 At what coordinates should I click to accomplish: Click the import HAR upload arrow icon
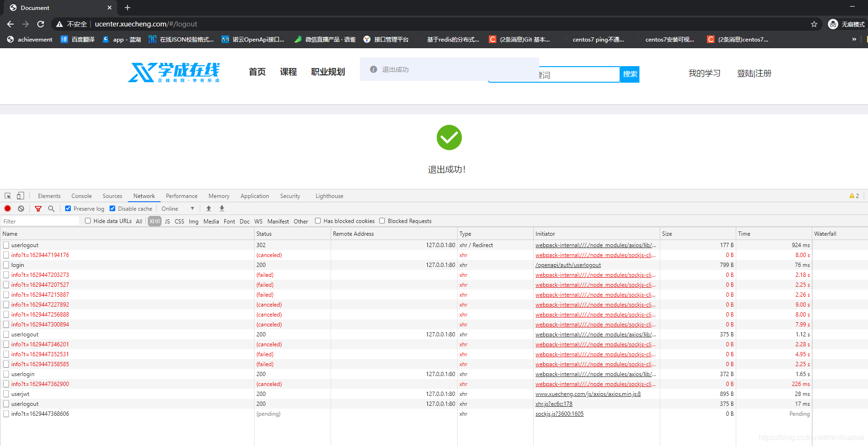click(x=209, y=208)
